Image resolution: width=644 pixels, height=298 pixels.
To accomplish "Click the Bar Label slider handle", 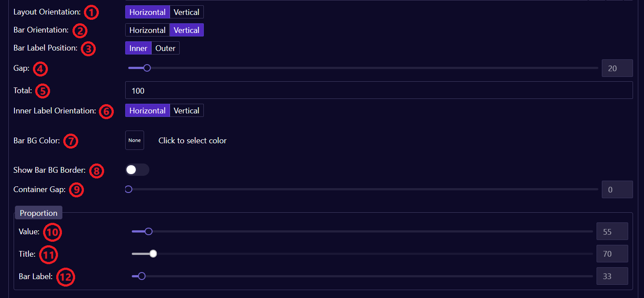I will click(141, 276).
